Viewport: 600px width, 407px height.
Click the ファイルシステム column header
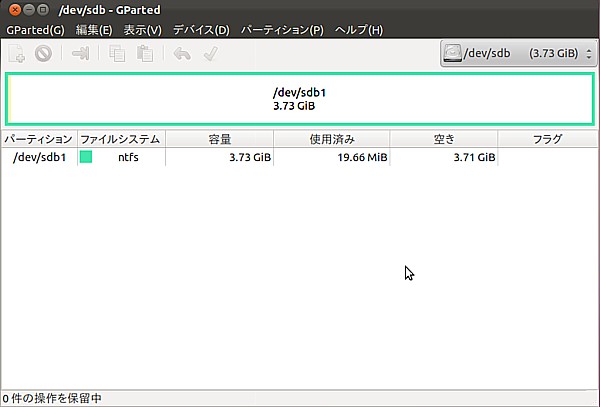click(x=121, y=139)
